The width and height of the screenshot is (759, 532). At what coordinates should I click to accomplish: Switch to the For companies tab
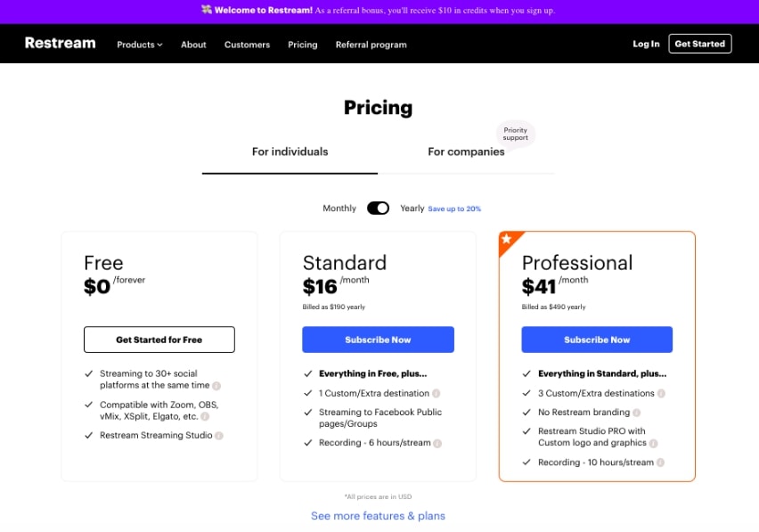coord(466,152)
